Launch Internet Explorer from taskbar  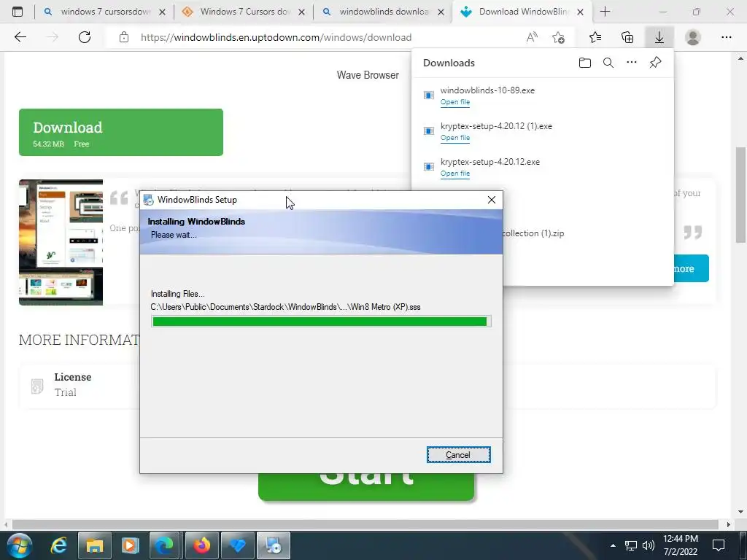click(x=59, y=545)
